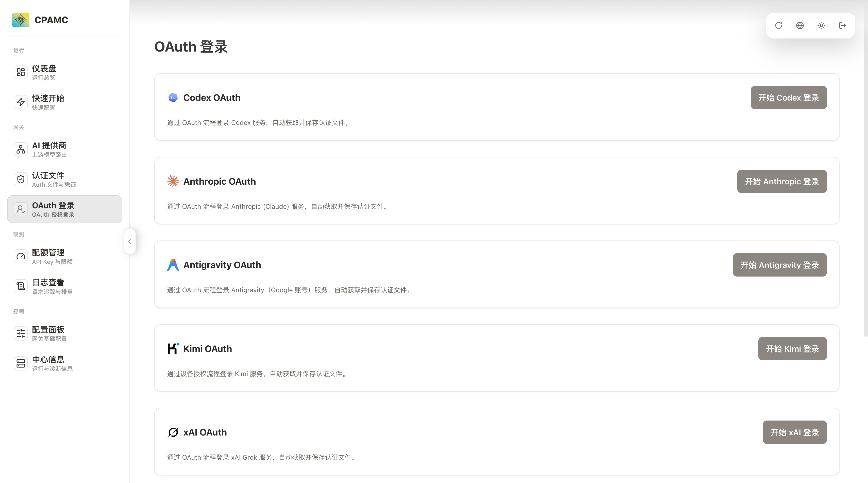Open 中心信息 in the sidebar
The width and height of the screenshot is (868, 483).
(65, 364)
